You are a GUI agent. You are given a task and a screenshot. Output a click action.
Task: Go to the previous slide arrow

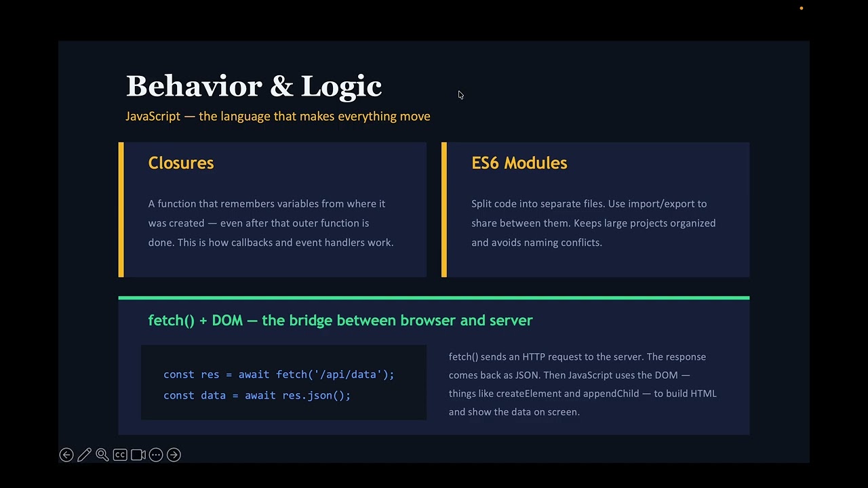pyautogui.click(x=66, y=455)
